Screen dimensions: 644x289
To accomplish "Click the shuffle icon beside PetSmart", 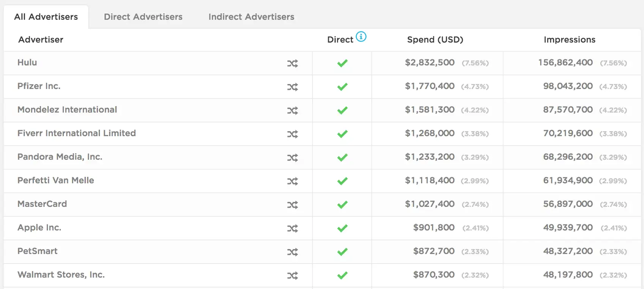I will (292, 252).
